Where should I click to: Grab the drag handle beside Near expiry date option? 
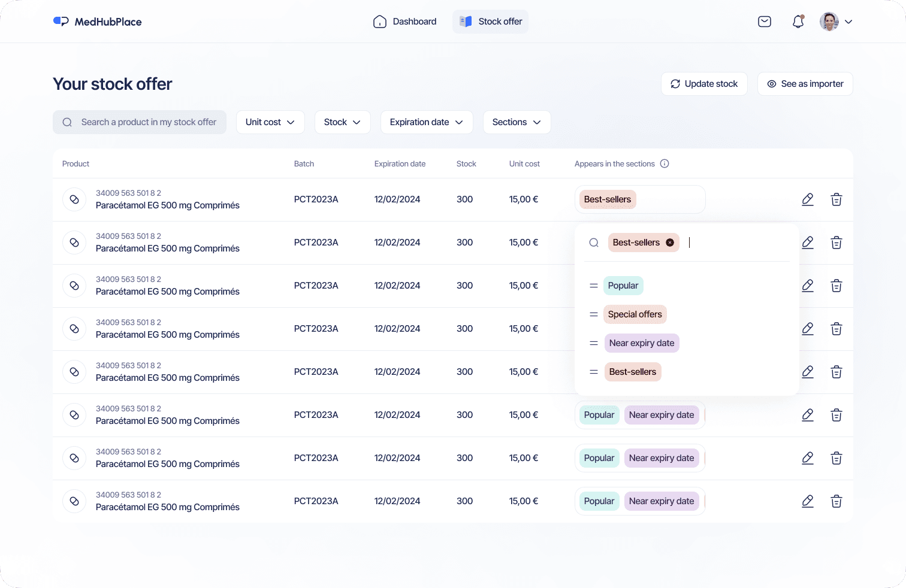click(x=594, y=343)
